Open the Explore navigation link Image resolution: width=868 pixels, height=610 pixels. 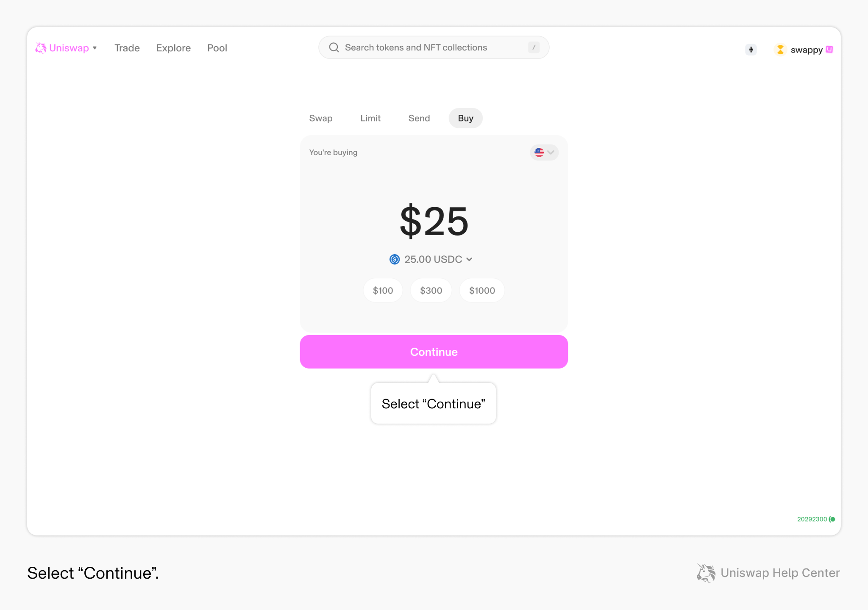click(x=173, y=48)
